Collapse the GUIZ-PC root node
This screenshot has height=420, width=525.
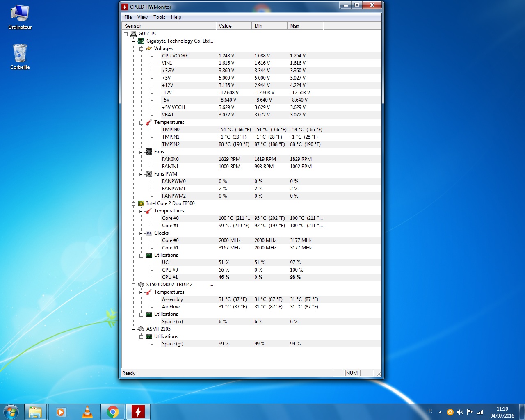pyautogui.click(x=126, y=34)
